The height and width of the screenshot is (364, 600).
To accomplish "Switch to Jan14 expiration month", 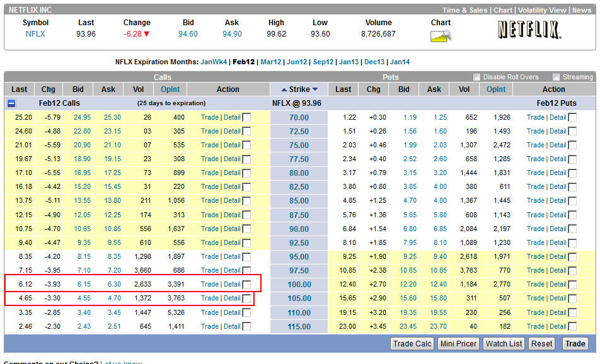I will 400,62.
